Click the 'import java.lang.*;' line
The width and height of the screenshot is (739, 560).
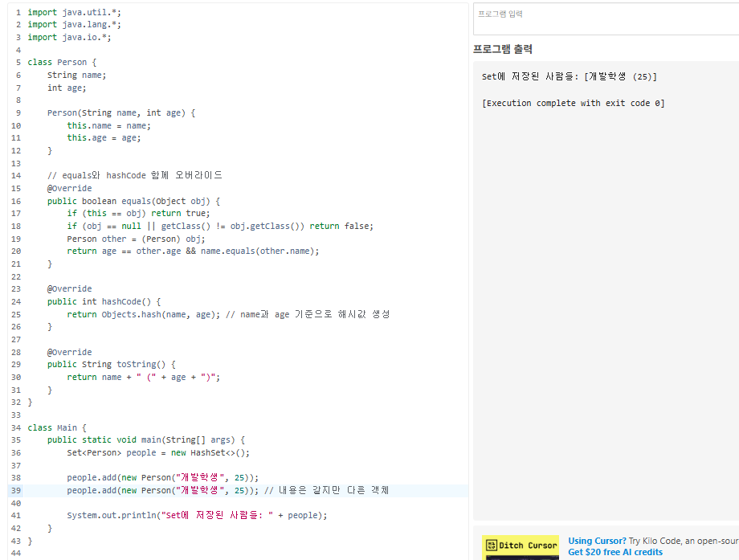pos(74,25)
